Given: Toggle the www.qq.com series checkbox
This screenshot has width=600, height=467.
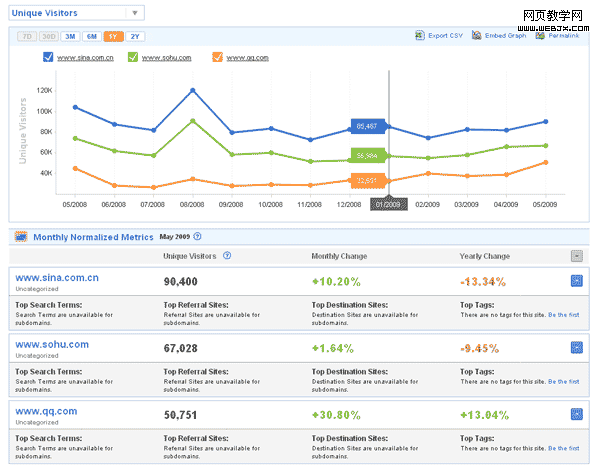Looking at the screenshot, I should pos(217,58).
